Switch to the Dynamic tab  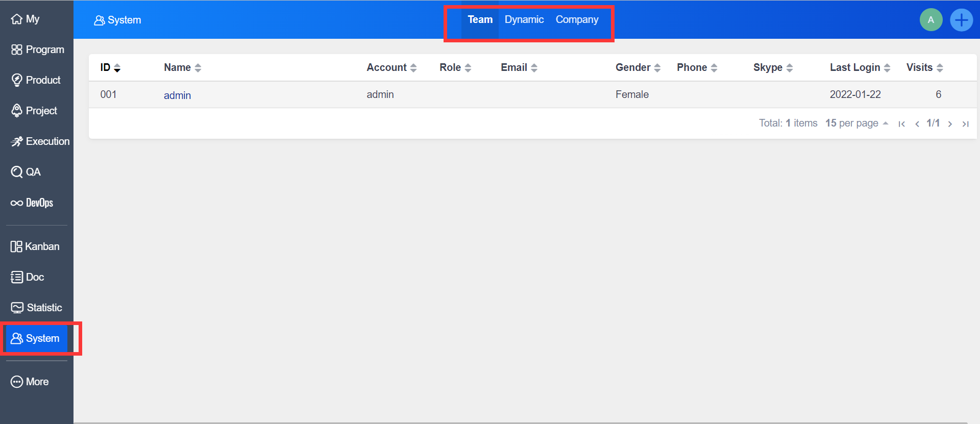(x=524, y=20)
